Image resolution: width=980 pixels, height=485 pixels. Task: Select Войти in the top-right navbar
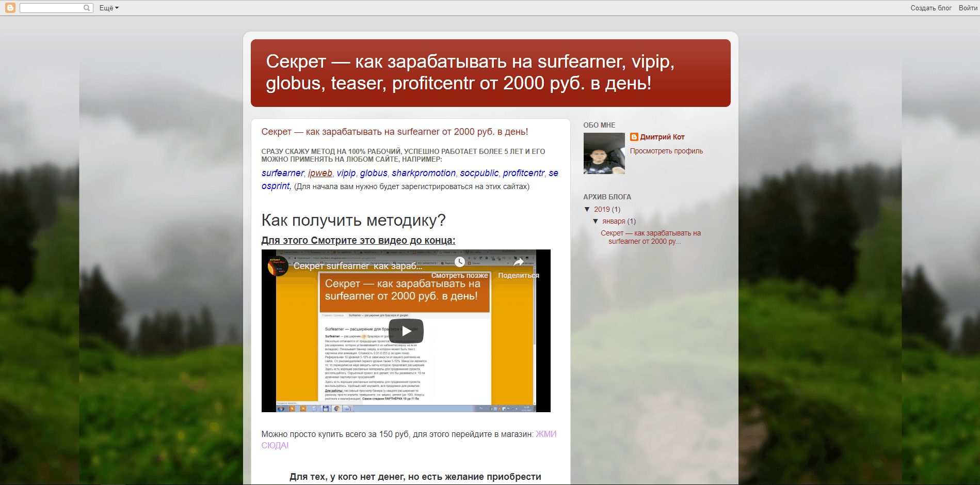(x=967, y=7)
